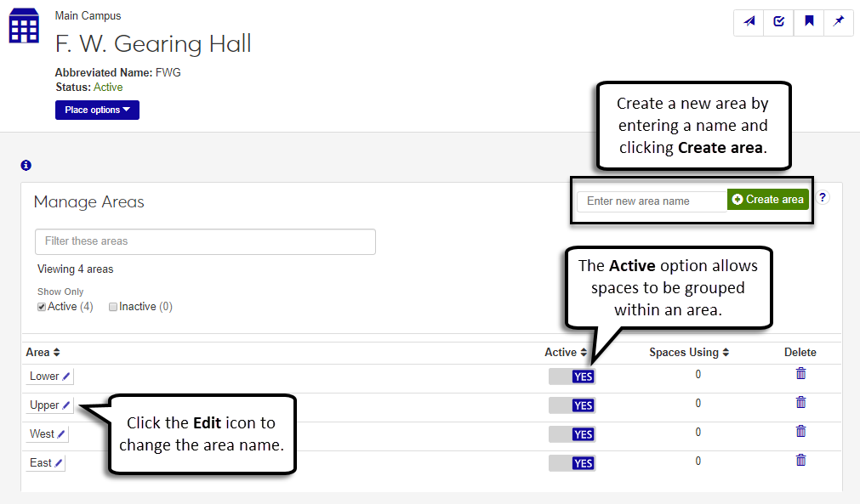Delete the Lower area using trash icon
860x504 pixels.
(x=800, y=373)
